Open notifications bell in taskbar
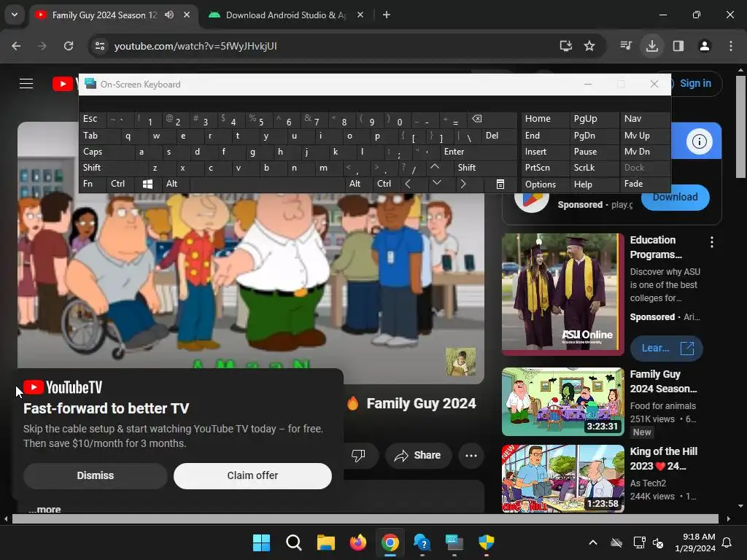The image size is (747, 560). point(727,542)
